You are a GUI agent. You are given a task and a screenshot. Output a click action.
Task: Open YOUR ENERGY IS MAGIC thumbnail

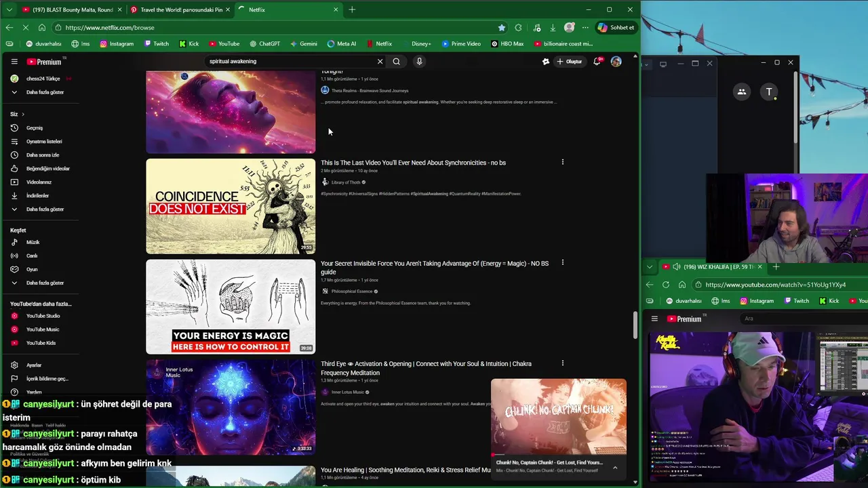pos(231,306)
